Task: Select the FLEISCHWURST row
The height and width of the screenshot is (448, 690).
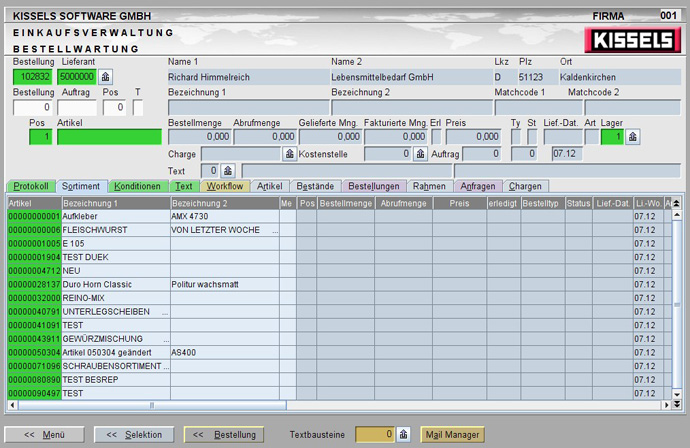Action: (339, 230)
